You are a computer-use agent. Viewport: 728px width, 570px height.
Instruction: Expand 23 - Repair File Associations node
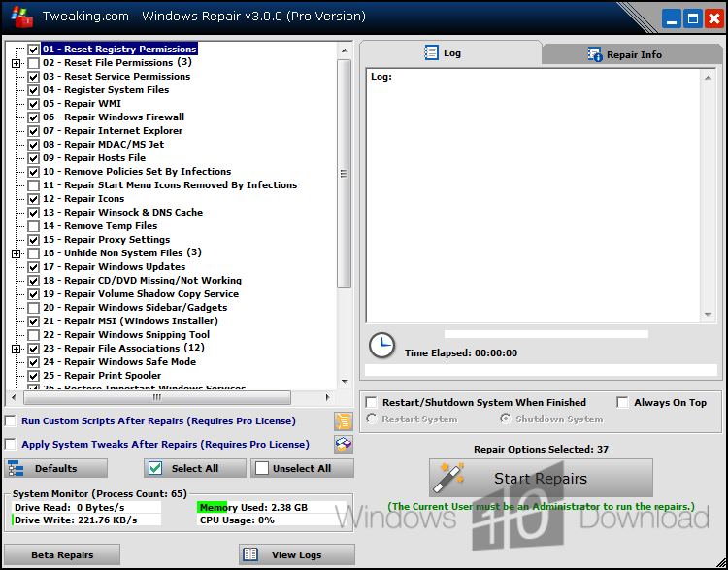pyautogui.click(x=16, y=349)
